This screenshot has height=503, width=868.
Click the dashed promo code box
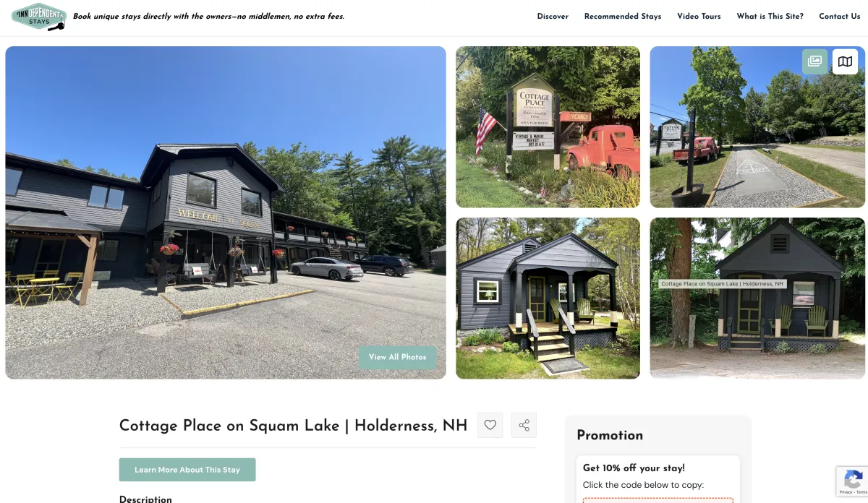point(658,500)
